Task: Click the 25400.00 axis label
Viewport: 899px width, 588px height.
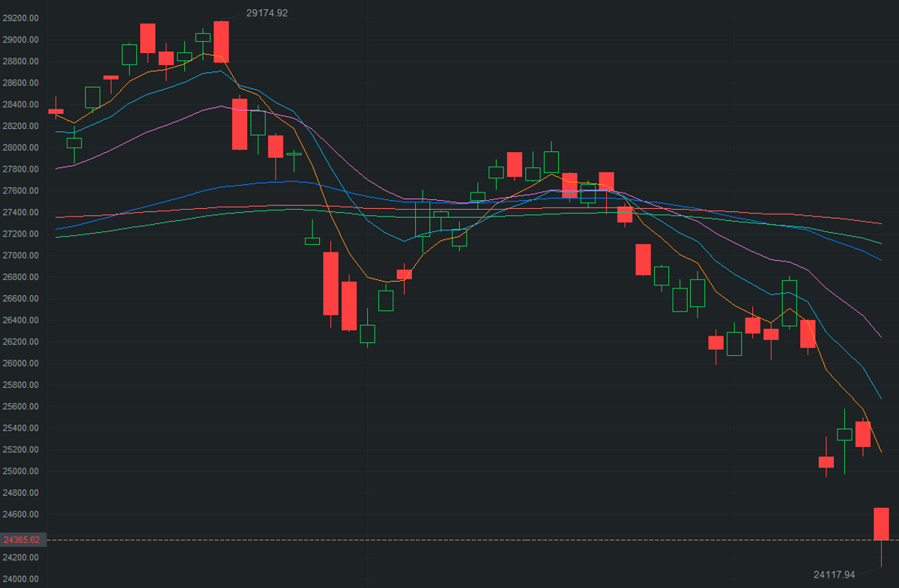Action: (x=21, y=428)
